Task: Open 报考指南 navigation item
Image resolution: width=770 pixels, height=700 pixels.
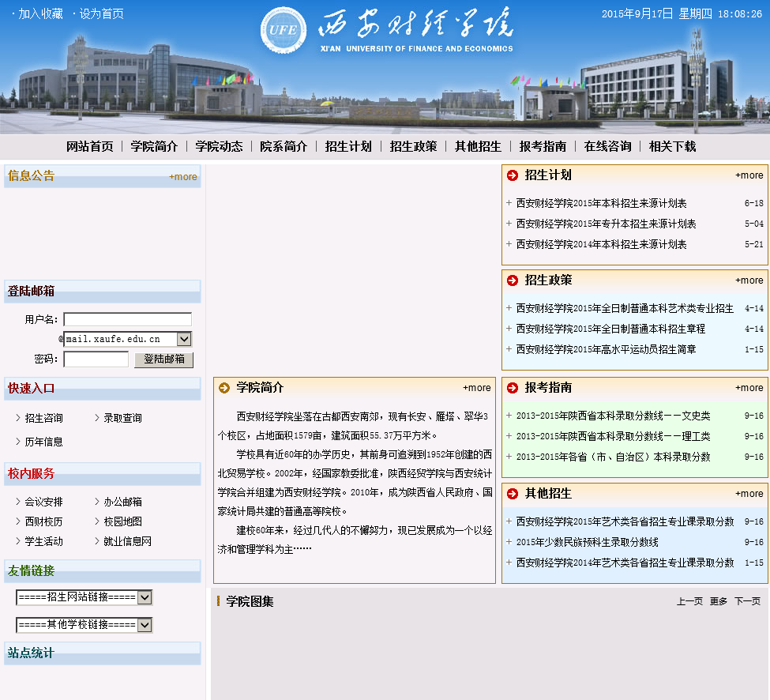Action: click(x=543, y=146)
